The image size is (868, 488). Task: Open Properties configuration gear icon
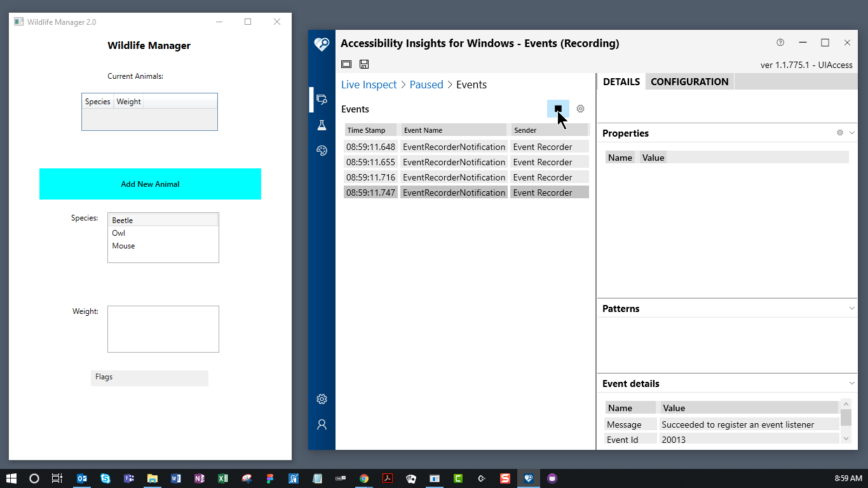[840, 133]
